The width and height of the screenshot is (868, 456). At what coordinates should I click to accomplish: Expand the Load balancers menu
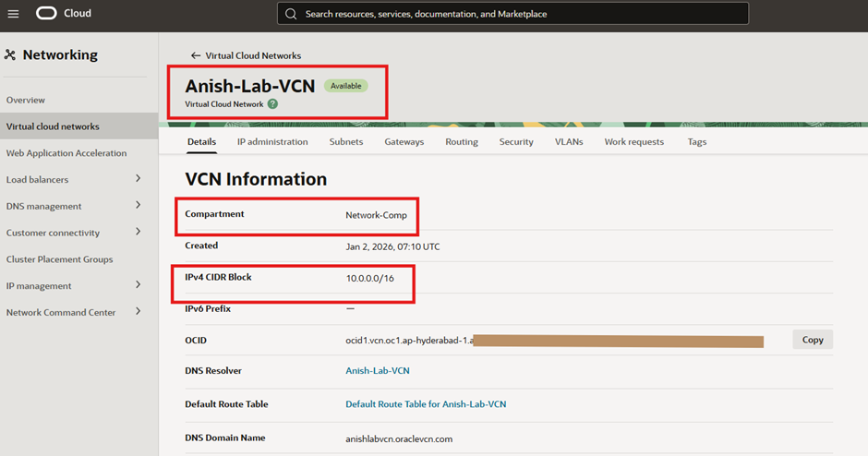pos(138,179)
